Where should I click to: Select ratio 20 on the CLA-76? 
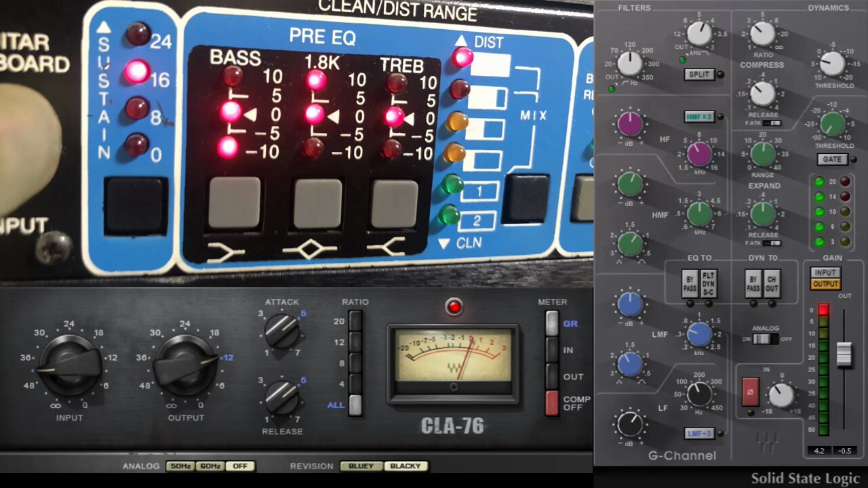(x=355, y=321)
